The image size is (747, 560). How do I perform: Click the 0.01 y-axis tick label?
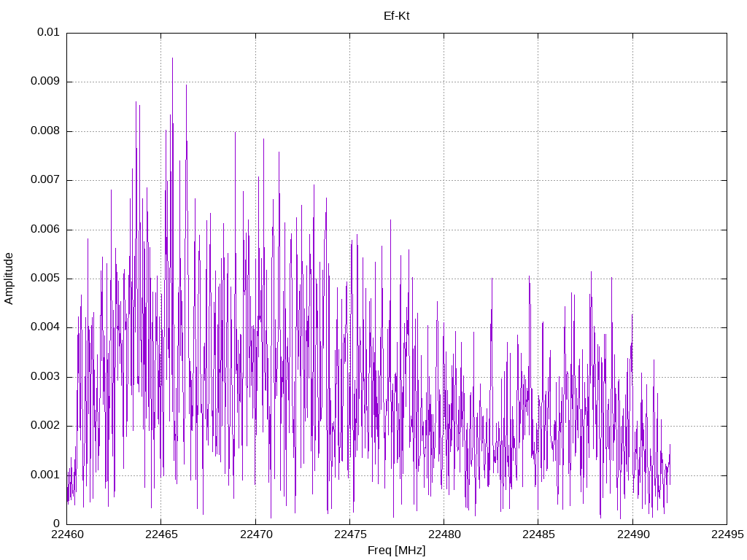48,32
